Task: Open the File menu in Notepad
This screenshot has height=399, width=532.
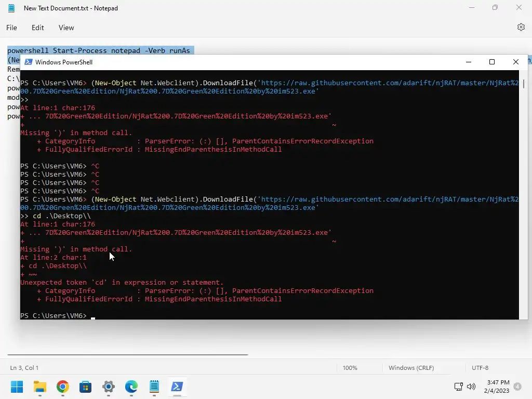Action: click(x=11, y=28)
